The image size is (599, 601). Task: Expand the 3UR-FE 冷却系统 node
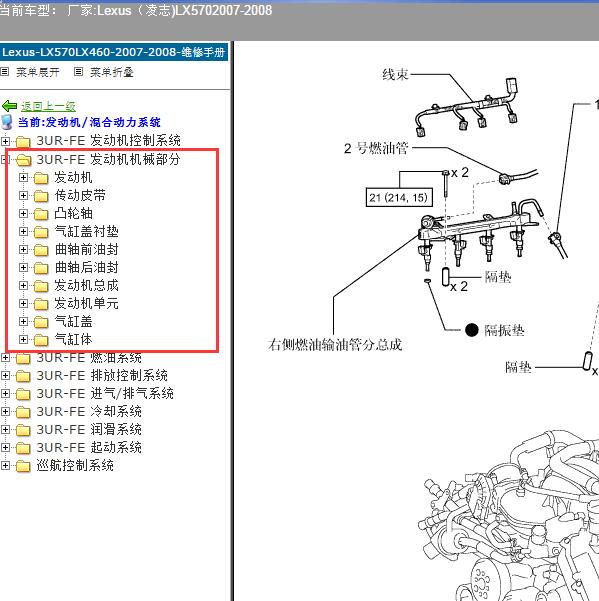click(5, 411)
